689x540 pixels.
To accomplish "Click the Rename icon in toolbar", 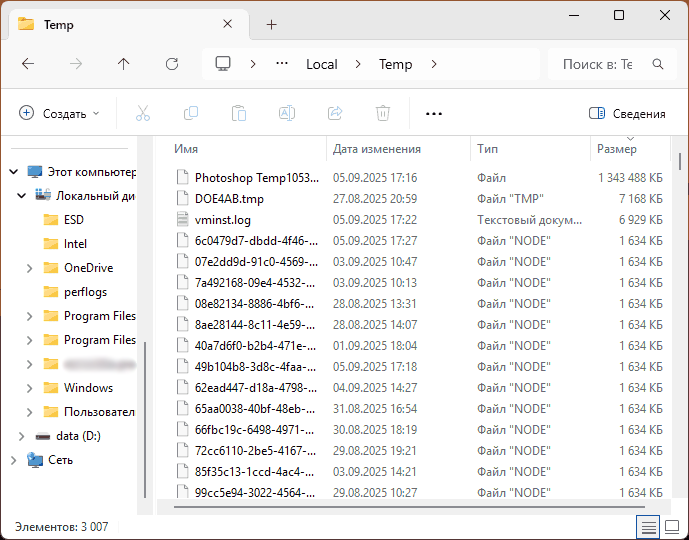I will click(x=286, y=114).
